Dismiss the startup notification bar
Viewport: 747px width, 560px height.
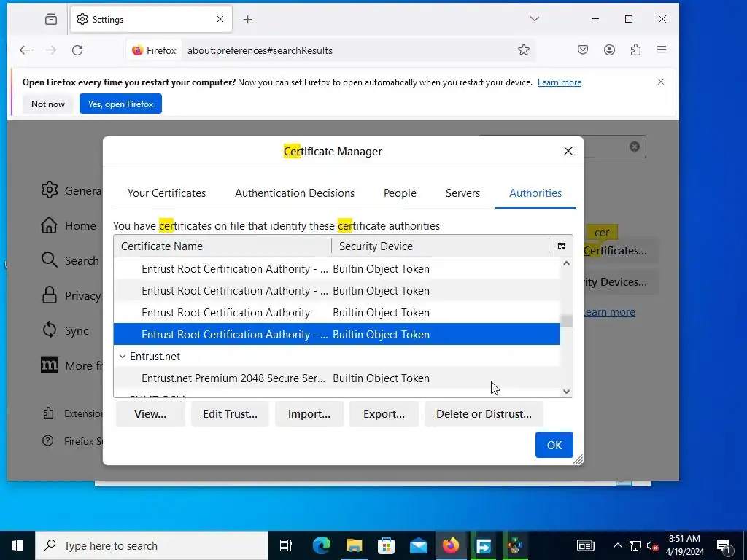(661, 82)
